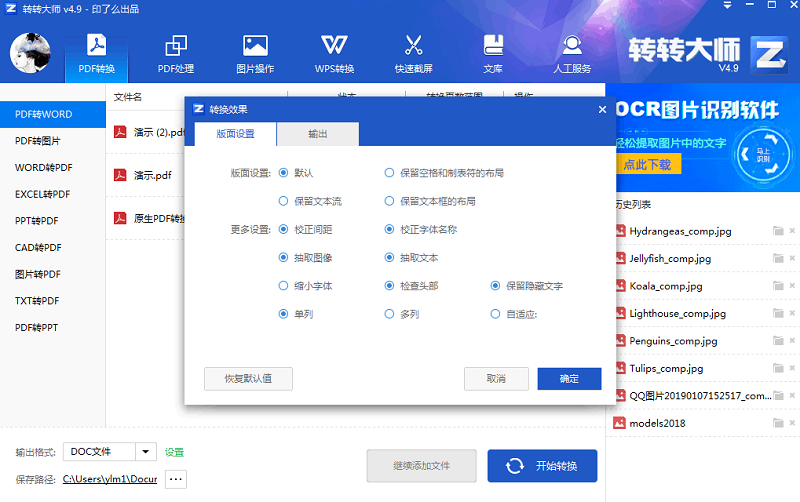
Task: Click the PDF icon of 演示 (2).pdf
Action: (120, 132)
